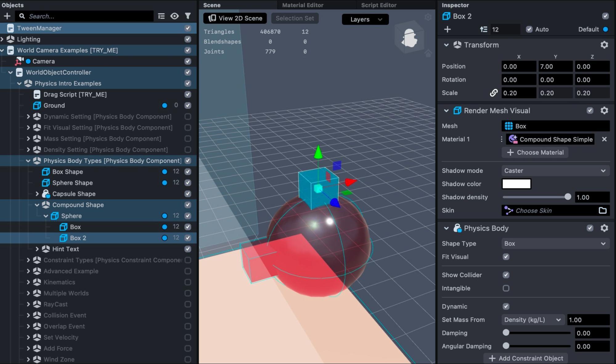Open the objects filter funnel icon
This screenshot has height=364, width=616.
(188, 16)
